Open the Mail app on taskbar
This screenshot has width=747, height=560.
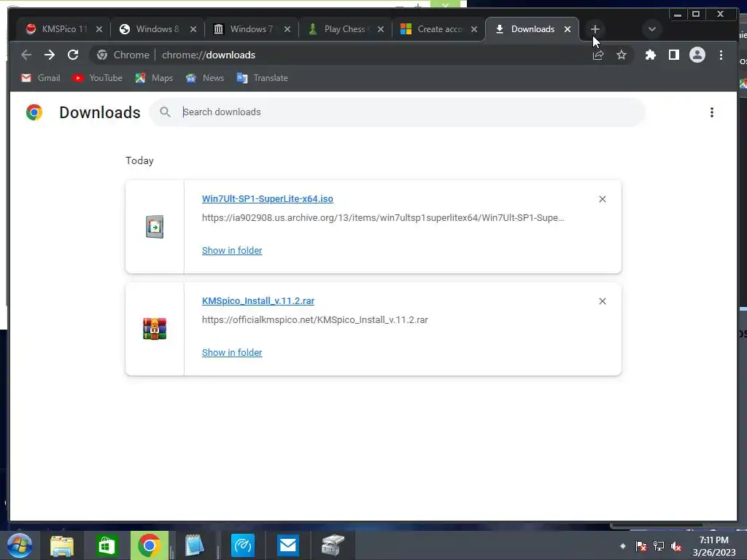287,545
